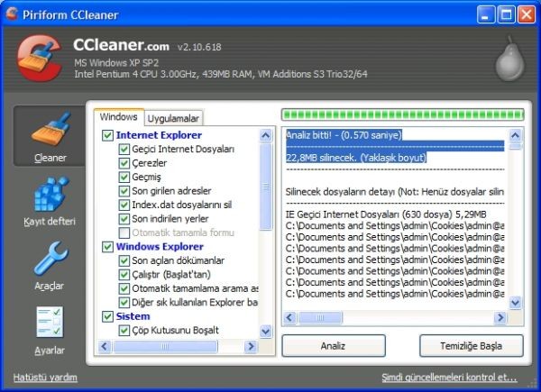Image resolution: width=541 pixels, height=392 pixels.
Task: Select 'Silinecek dosyaların detayı' line
Action: point(395,192)
